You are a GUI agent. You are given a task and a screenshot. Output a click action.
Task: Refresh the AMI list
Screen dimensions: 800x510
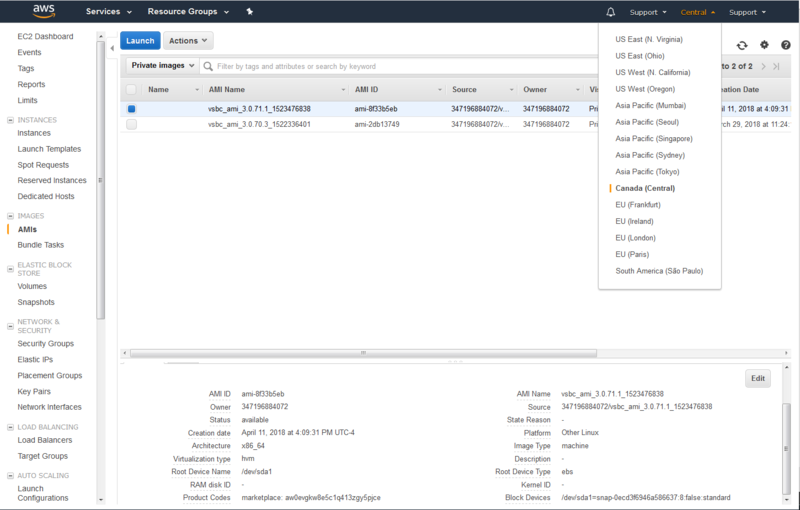[742, 45]
